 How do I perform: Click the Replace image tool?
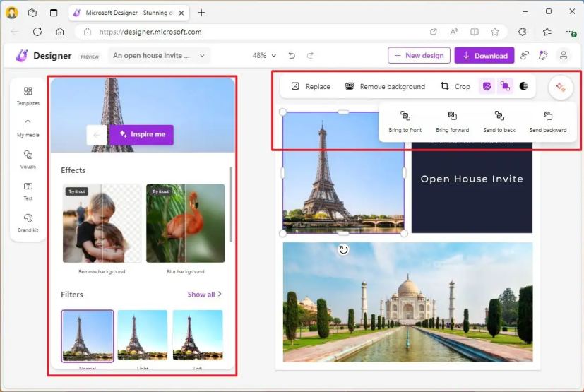[311, 86]
